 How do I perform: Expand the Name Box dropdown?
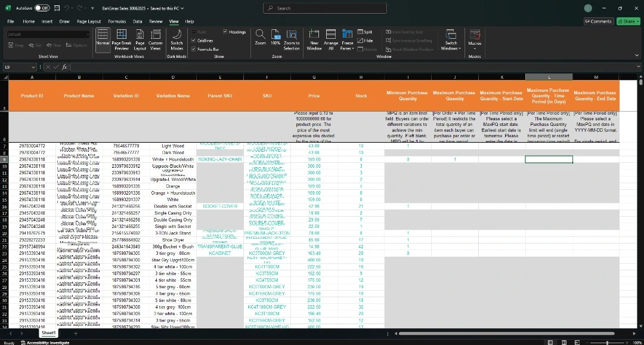click(34, 67)
